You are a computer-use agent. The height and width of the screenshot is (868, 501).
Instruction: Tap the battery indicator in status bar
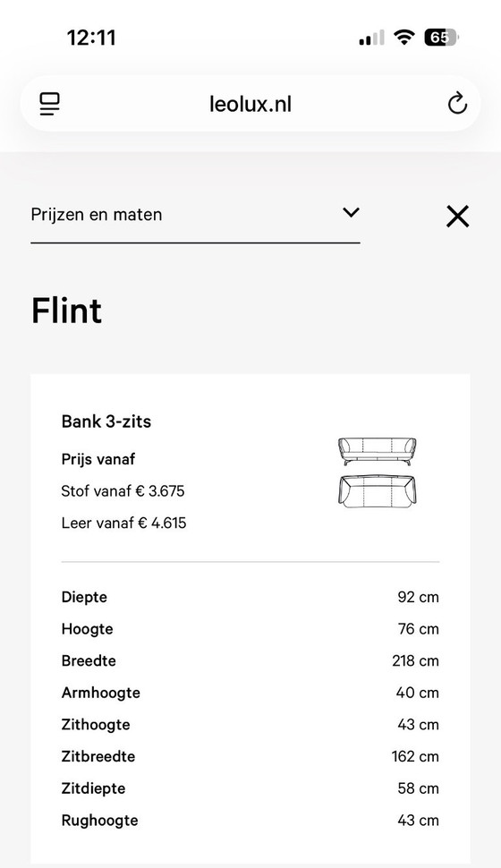(441, 38)
